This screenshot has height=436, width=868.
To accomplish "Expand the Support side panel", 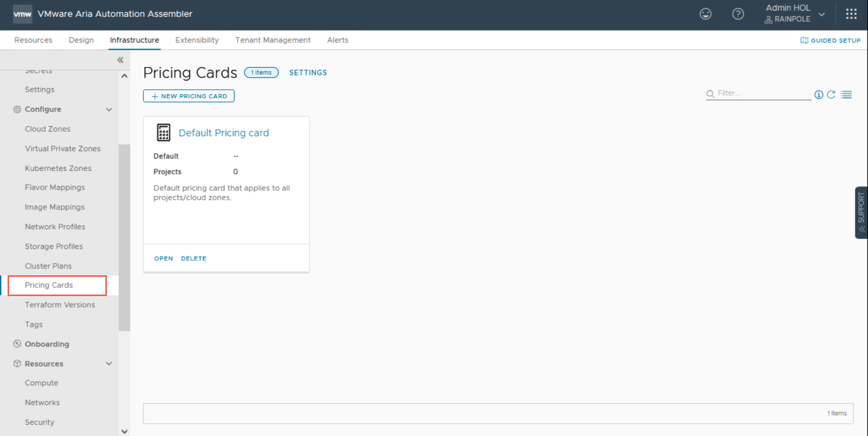I will [x=861, y=212].
